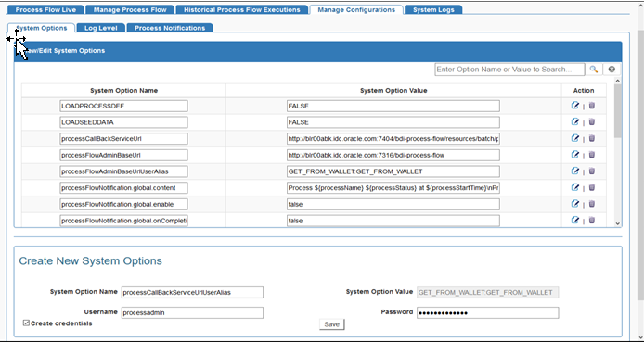Delete the processCallBackServiceUrl row
This screenshot has height=342, width=644.
click(x=592, y=138)
